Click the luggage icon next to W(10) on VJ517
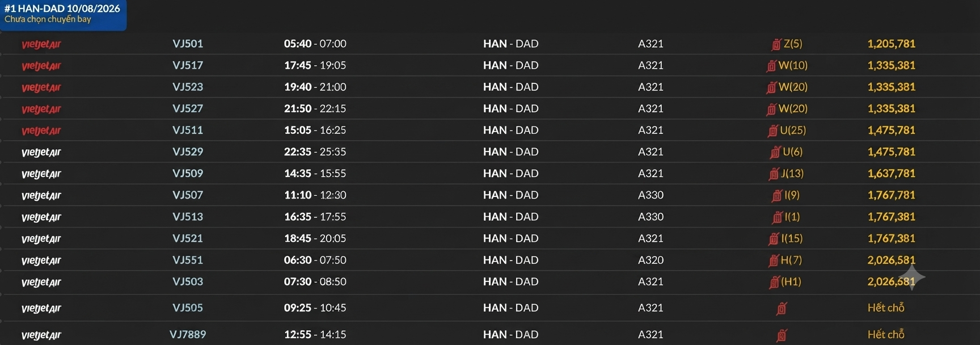The image size is (980, 345). (771, 66)
